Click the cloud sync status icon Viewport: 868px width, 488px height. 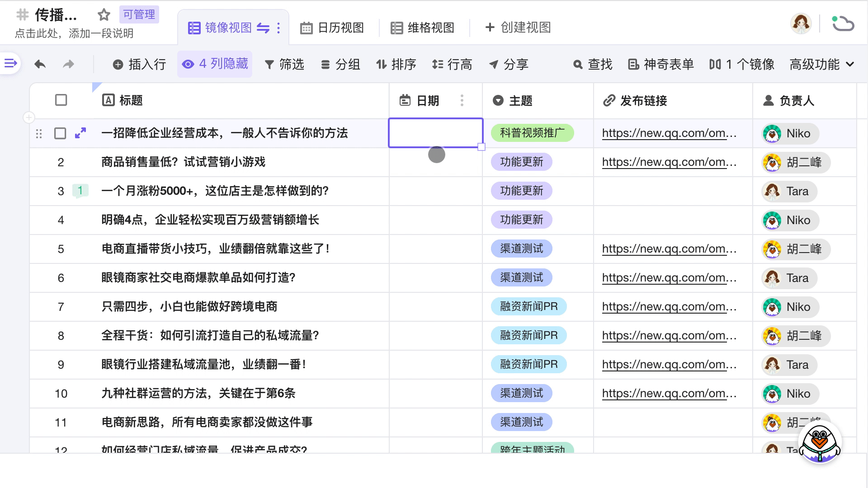[843, 23]
